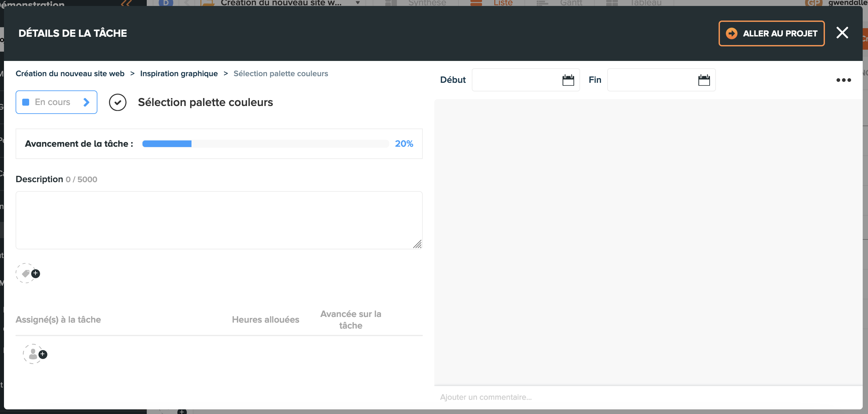Open the Début calendar picker
This screenshot has width=868, height=414.
(568, 80)
